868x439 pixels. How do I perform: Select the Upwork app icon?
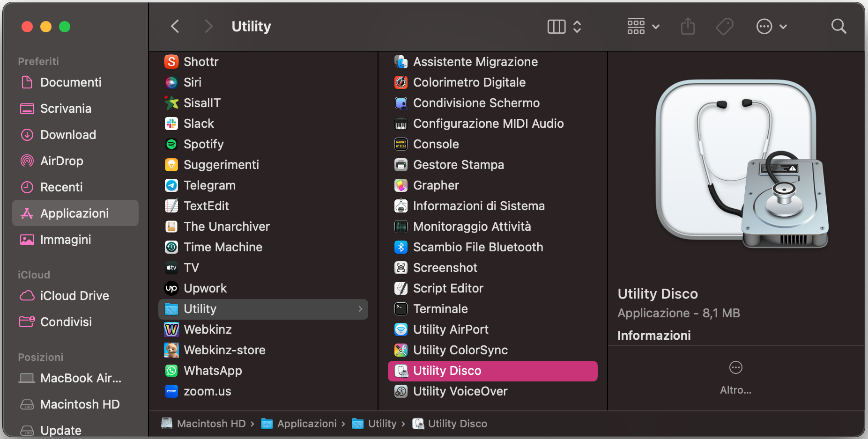(x=171, y=288)
